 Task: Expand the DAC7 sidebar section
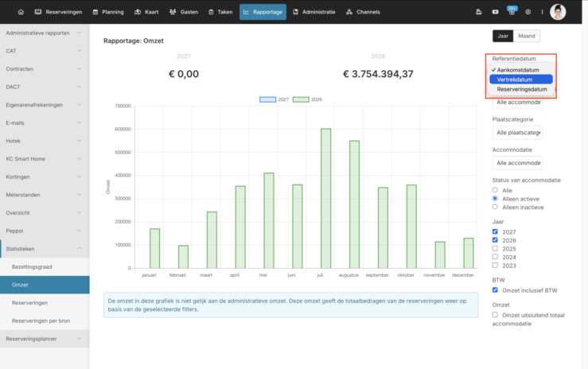tap(45, 87)
